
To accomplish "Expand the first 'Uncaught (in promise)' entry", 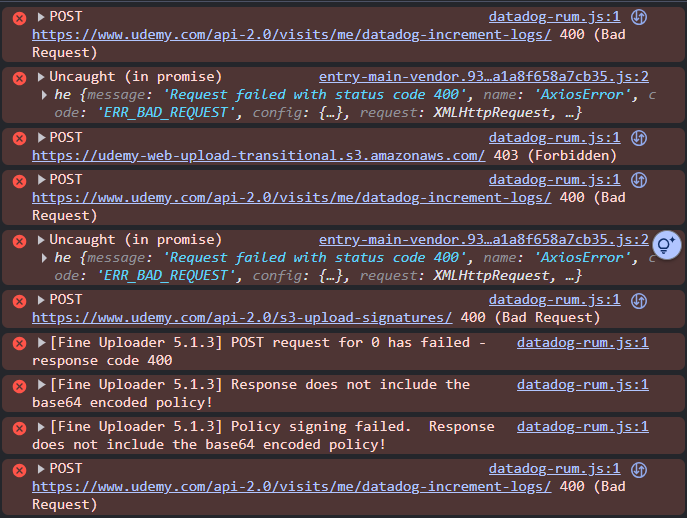I will 41,77.
